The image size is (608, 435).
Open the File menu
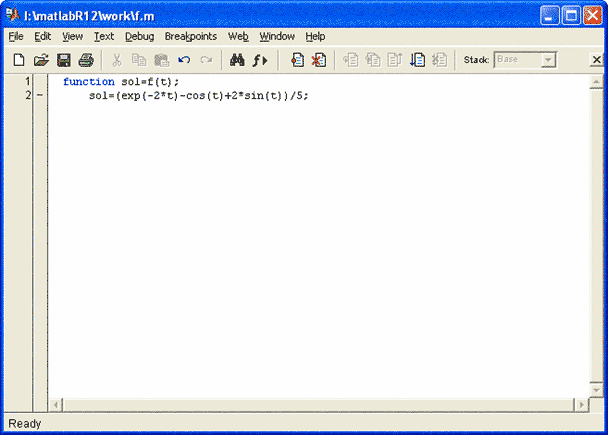16,36
